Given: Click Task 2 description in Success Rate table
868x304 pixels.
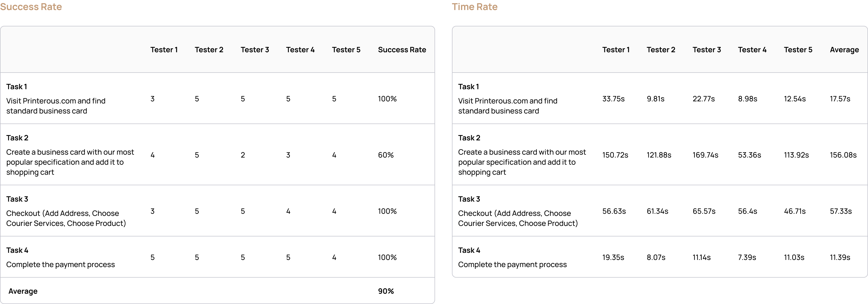Looking at the screenshot, I should click(70, 162).
